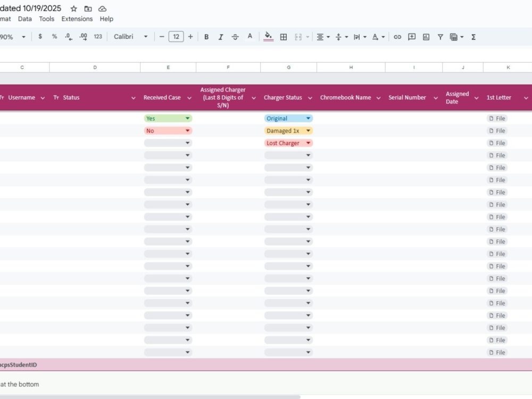This screenshot has width=532, height=399.
Task: Open text wrapping options
Action: (359, 37)
